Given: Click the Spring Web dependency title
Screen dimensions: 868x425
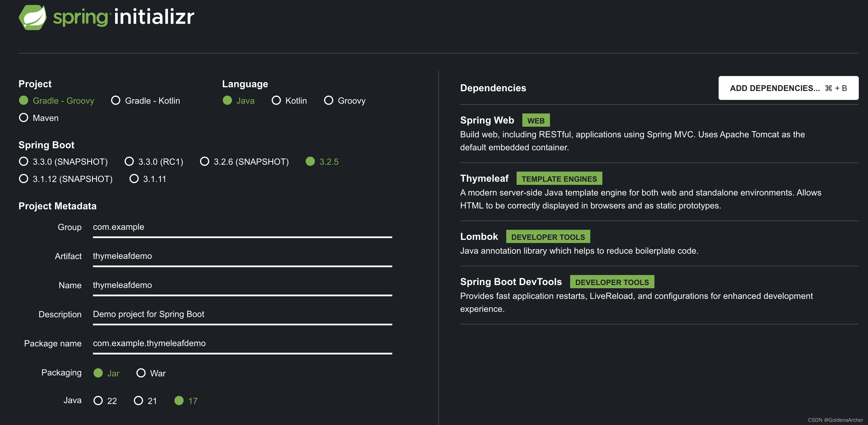Looking at the screenshot, I should coord(487,120).
